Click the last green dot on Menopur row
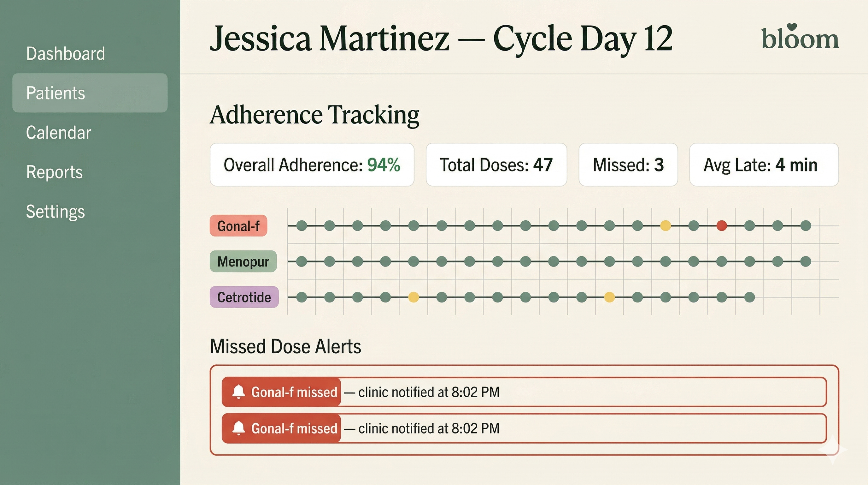The width and height of the screenshot is (868, 485). point(805,261)
